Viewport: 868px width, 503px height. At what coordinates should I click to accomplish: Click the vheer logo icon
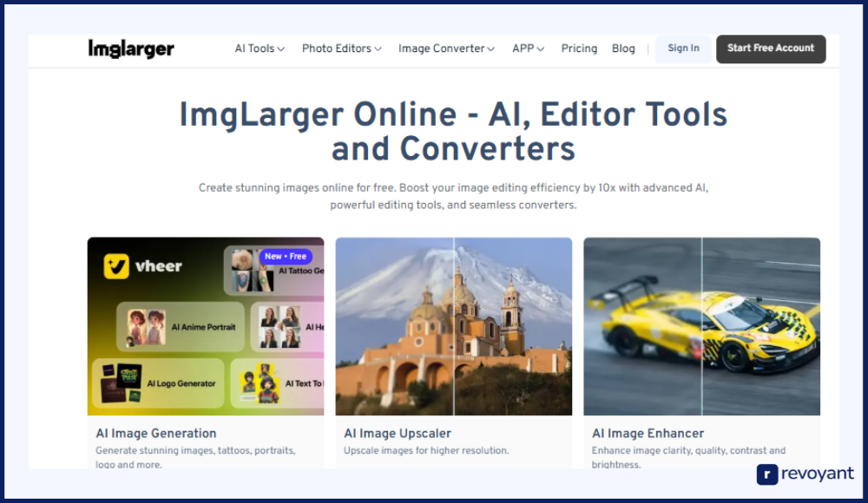tap(116, 266)
